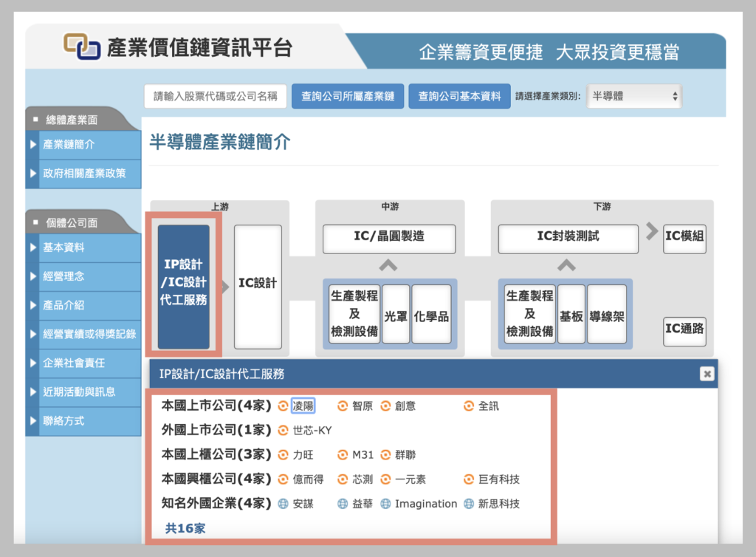The width and height of the screenshot is (756, 557).
Task: Open 經營理念 in the sidebar
Action: (x=83, y=277)
